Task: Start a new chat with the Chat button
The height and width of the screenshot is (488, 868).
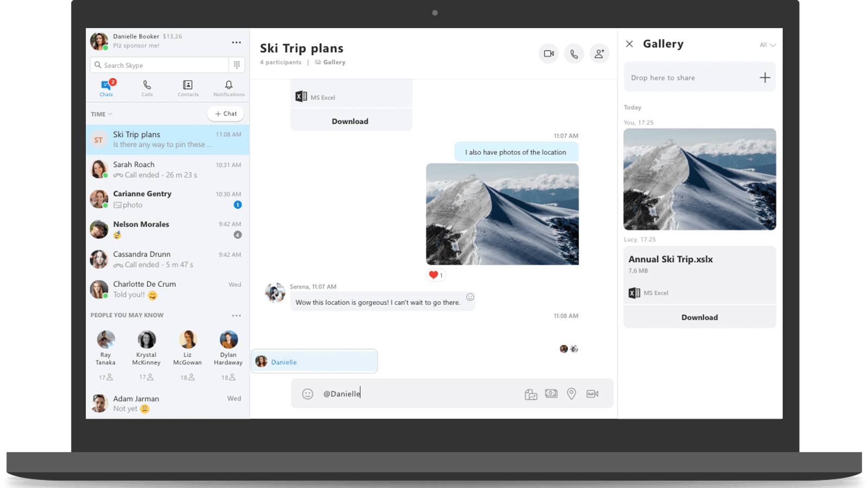Action: point(225,113)
